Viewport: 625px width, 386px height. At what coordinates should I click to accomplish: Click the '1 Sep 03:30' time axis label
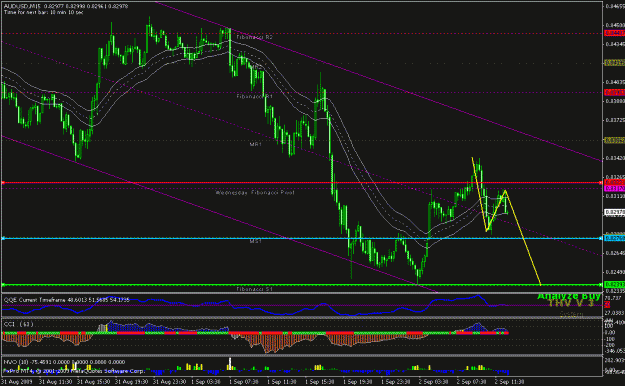pos(206,382)
